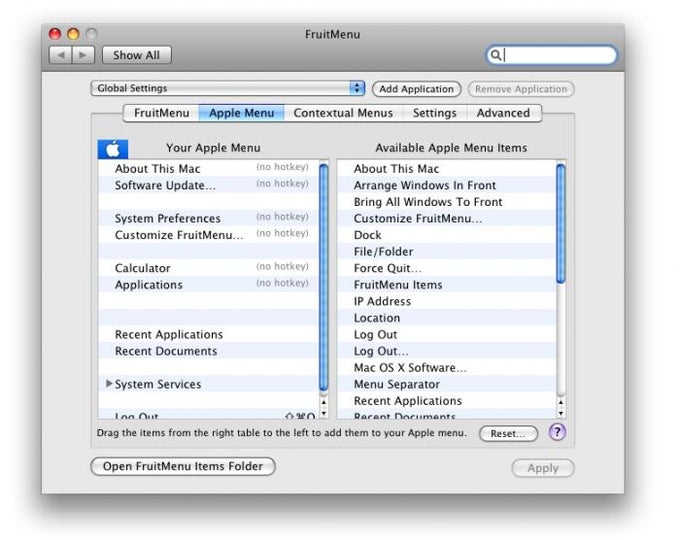Select the Menu Separator available item
The height and width of the screenshot is (540, 680).
coord(447,384)
